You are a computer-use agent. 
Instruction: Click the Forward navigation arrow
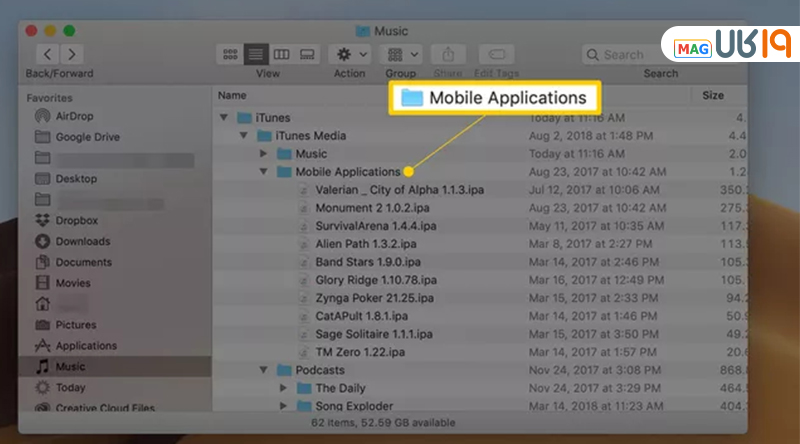pos(72,54)
